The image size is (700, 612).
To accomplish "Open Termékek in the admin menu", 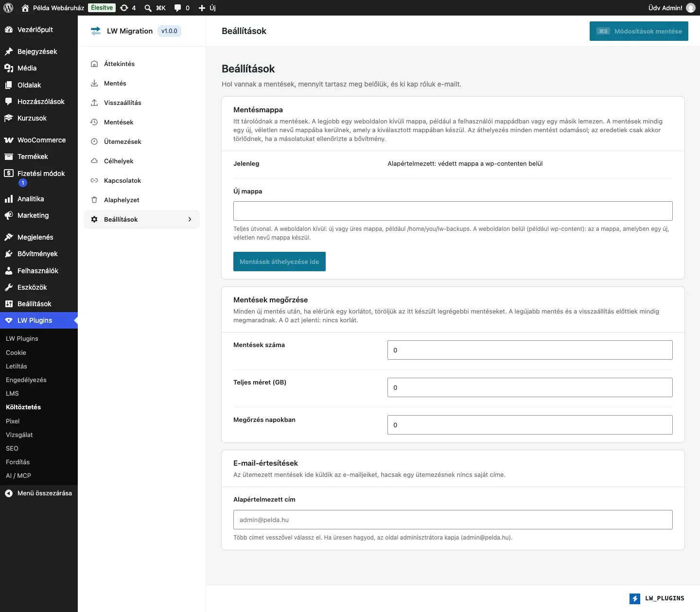I will click(39, 157).
